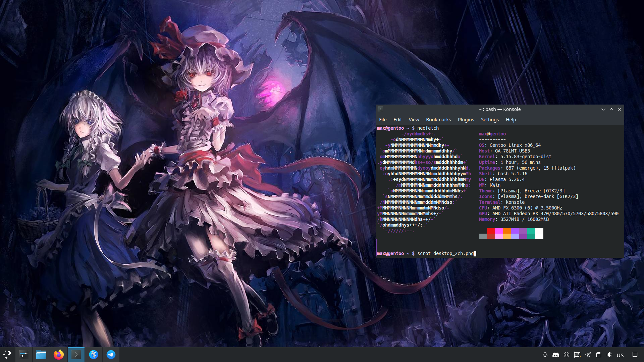Click the Discord tray icon
This screenshot has width=644, height=362.
click(556, 355)
